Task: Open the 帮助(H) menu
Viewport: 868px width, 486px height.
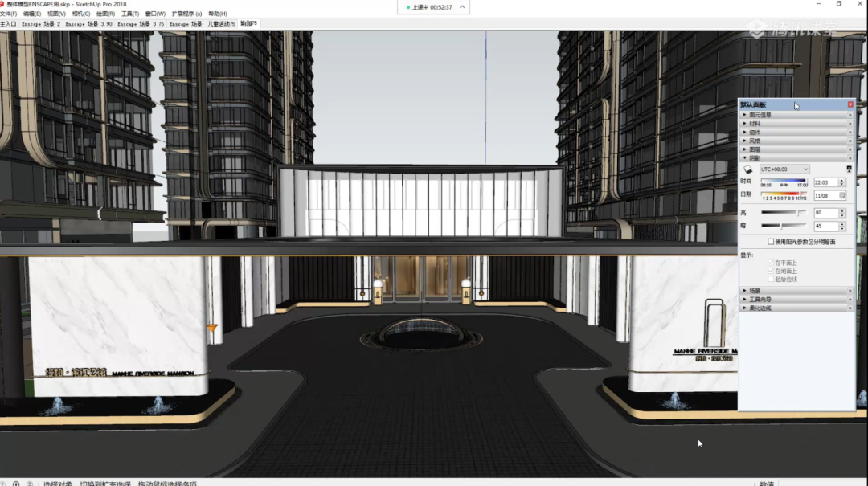Action: pos(218,14)
